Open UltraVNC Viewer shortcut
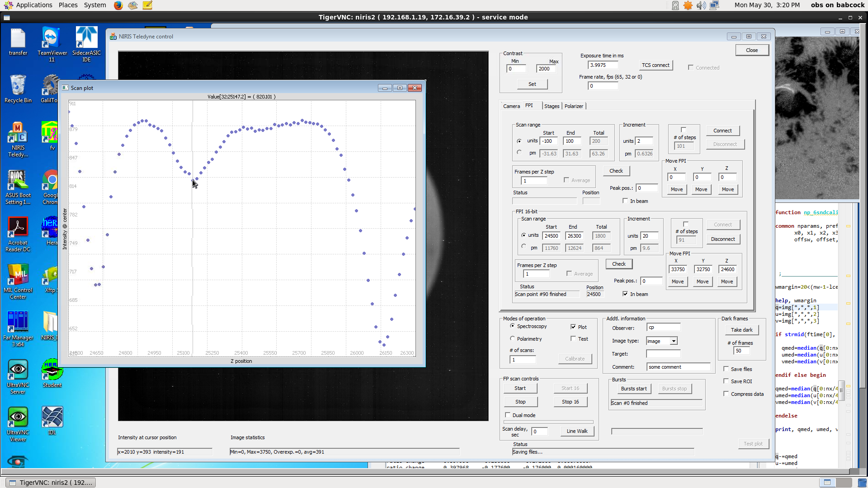The height and width of the screenshot is (488, 868). [18, 424]
